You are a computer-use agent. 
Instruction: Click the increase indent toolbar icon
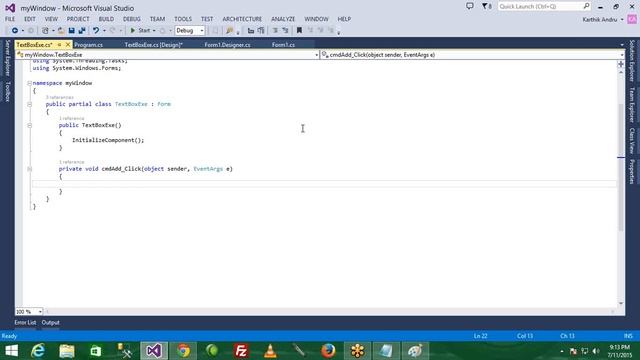pyautogui.click(x=261, y=31)
